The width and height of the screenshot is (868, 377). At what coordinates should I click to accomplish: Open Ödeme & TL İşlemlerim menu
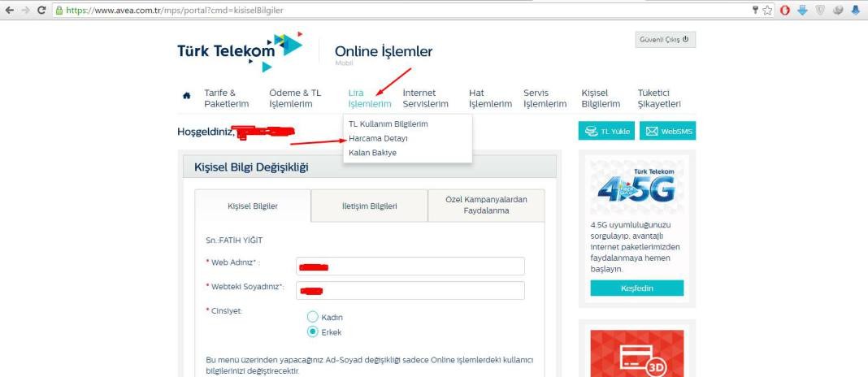point(295,98)
